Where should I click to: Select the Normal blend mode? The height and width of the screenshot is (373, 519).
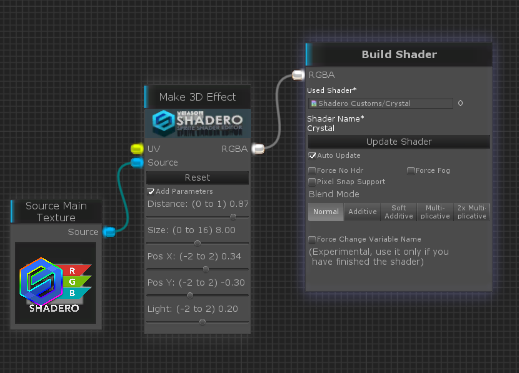tap(326, 212)
